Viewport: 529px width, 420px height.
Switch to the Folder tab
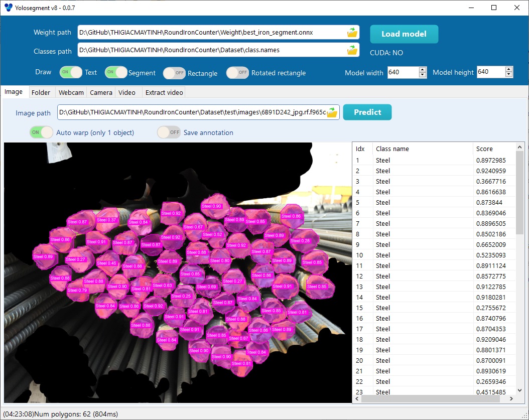click(41, 92)
